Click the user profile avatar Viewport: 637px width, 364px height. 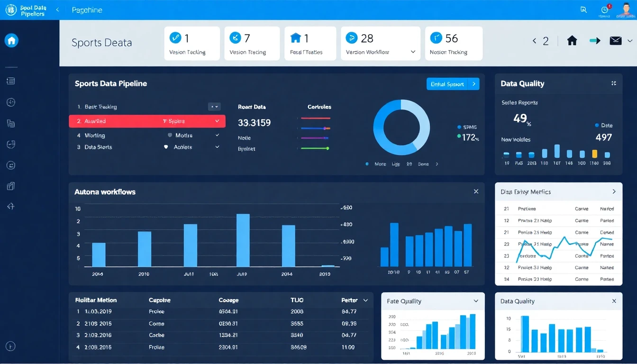coord(626,9)
